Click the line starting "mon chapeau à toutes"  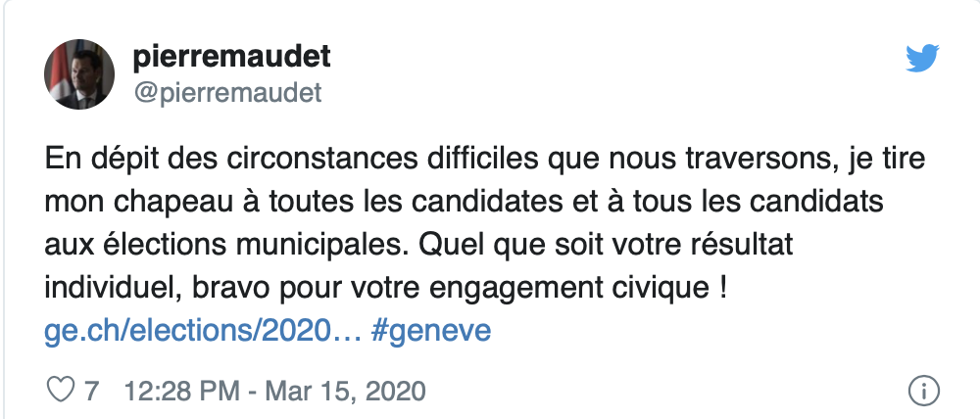click(464, 201)
